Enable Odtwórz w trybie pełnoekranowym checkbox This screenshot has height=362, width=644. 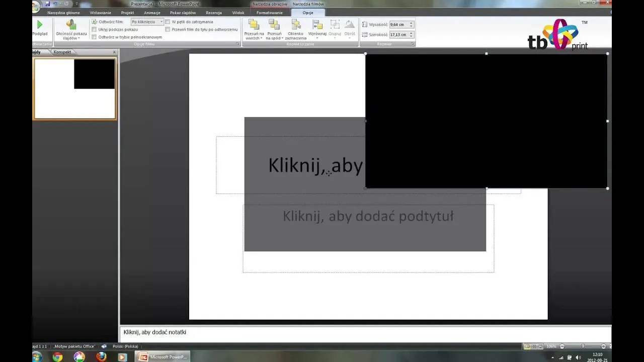tap(94, 37)
